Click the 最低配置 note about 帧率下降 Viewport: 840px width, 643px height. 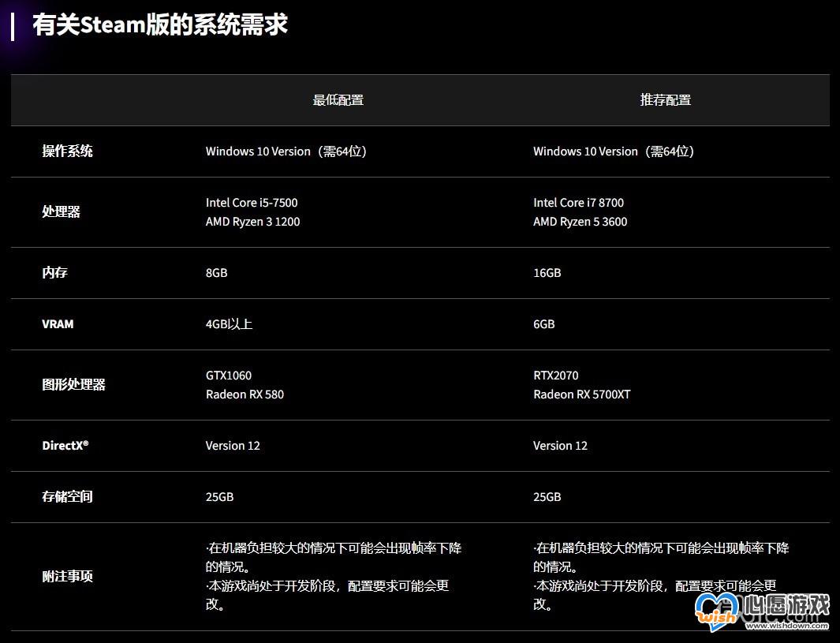click(334, 557)
